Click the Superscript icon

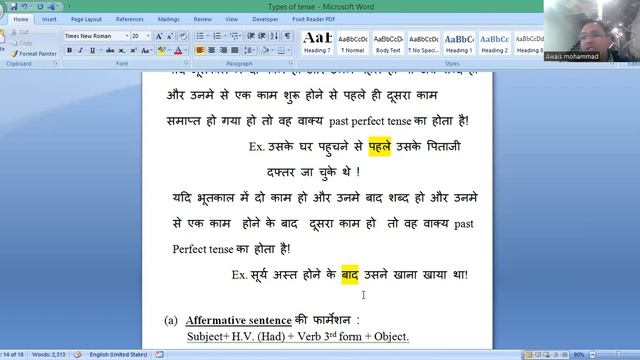(x=133, y=51)
